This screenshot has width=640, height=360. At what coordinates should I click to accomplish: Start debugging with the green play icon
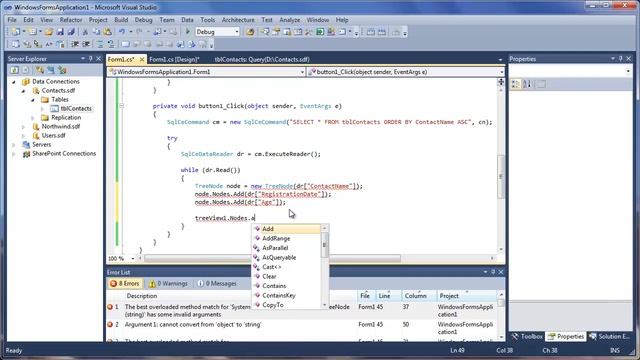188,31
